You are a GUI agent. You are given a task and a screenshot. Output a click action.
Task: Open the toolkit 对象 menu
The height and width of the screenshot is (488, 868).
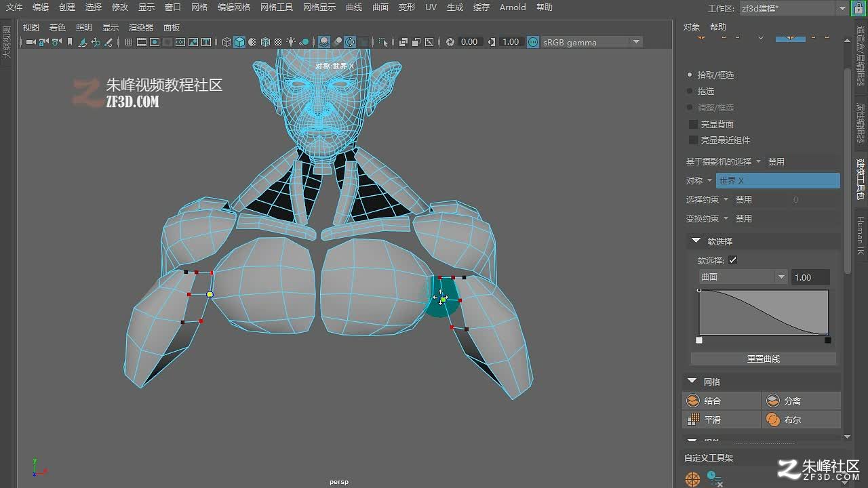tap(691, 27)
